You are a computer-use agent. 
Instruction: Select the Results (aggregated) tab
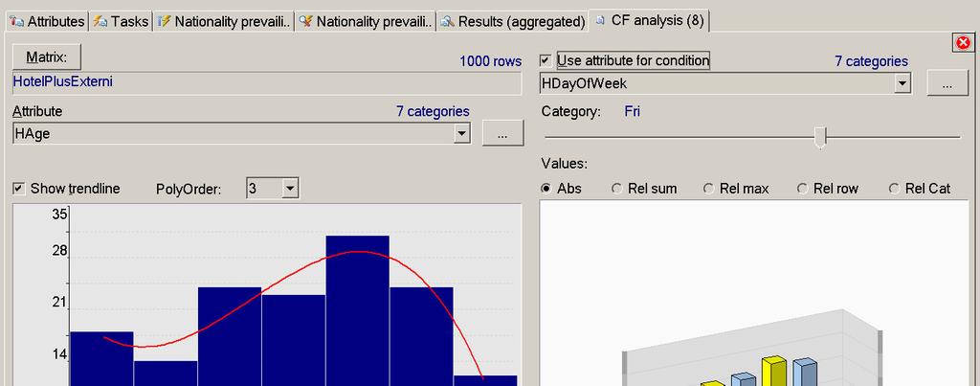coord(512,21)
